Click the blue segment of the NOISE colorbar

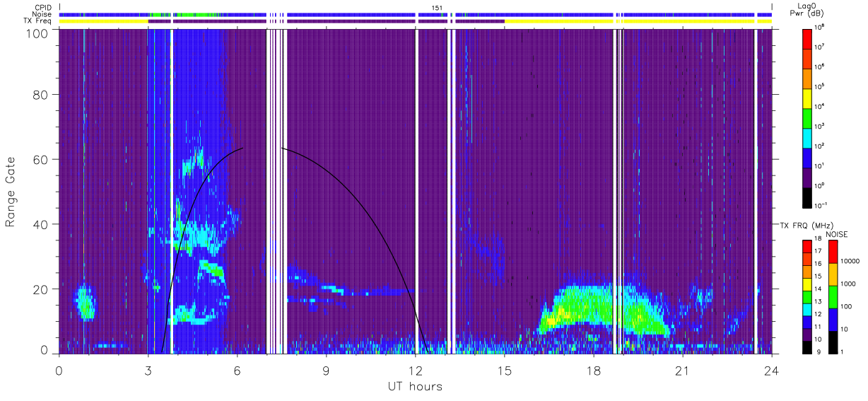pyautogui.click(x=833, y=319)
